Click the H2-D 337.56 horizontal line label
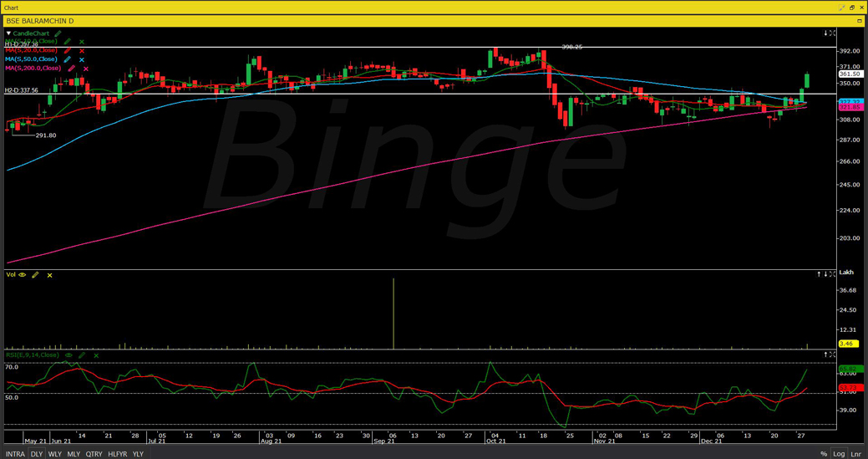868x459 pixels. pyautogui.click(x=22, y=90)
